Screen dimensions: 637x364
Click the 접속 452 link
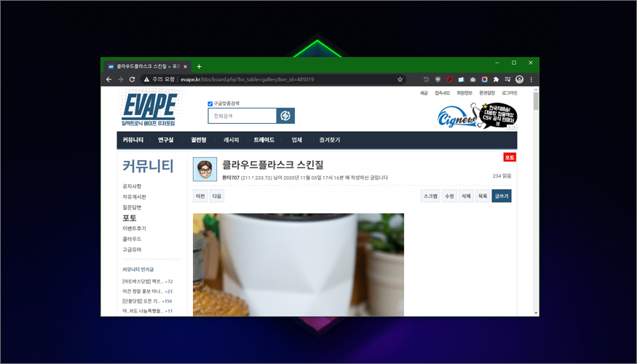point(443,93)
